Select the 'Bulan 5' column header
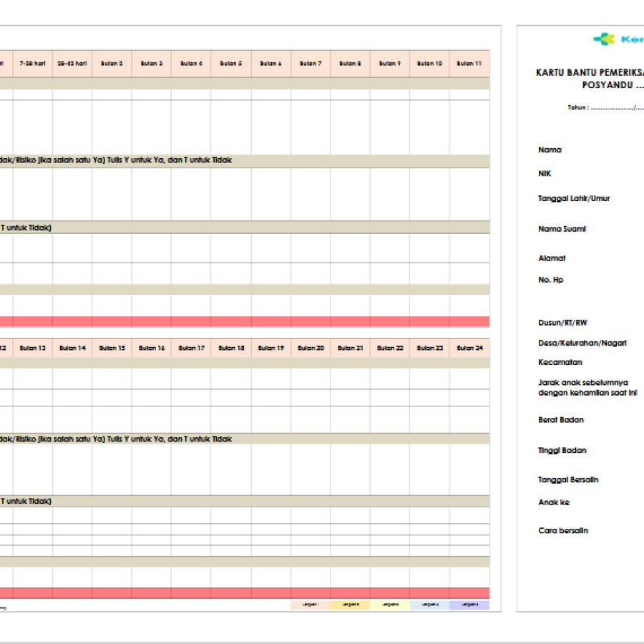 tap(231, 64)
